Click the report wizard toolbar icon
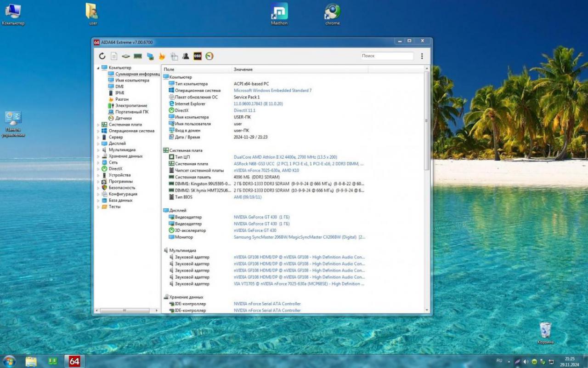The height and width of the screenshot is (368, 588). [174, 56]
